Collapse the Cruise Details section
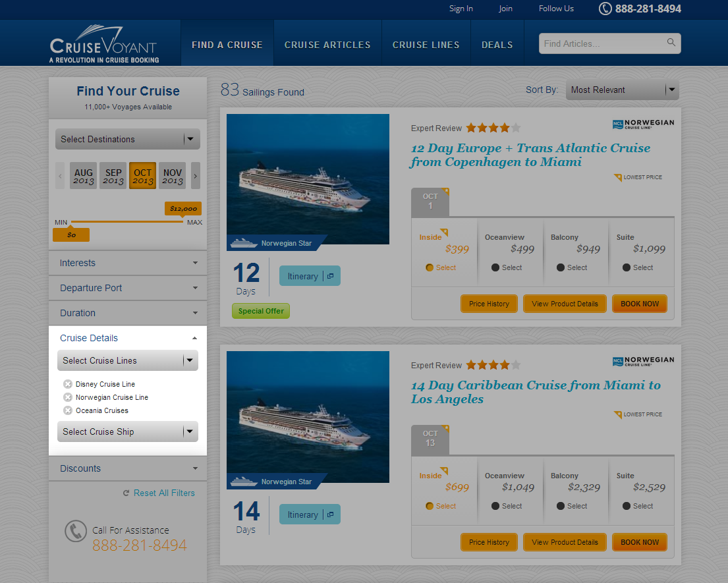Image resolution: width=728 pixels, height=583 pixels. pos(128,338)
